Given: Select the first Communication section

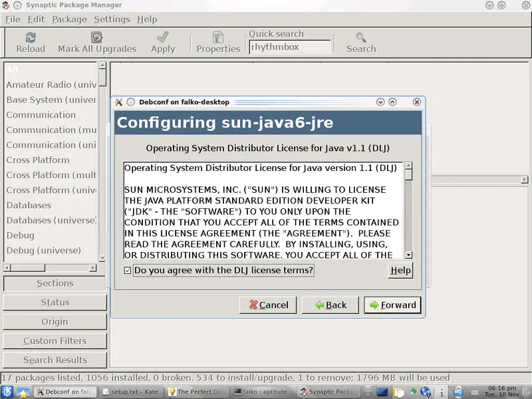Looking at the screenshot, I should pos(51,114).
